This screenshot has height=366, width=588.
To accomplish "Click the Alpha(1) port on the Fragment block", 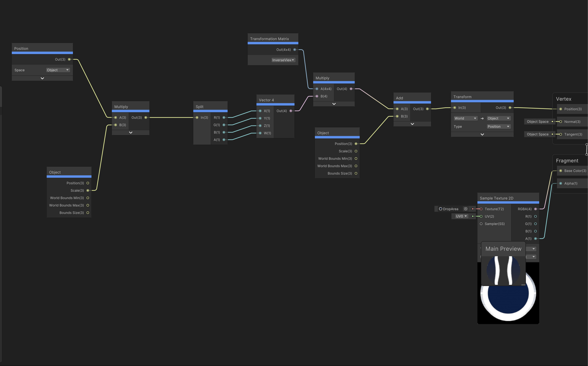I will [561, 183].
